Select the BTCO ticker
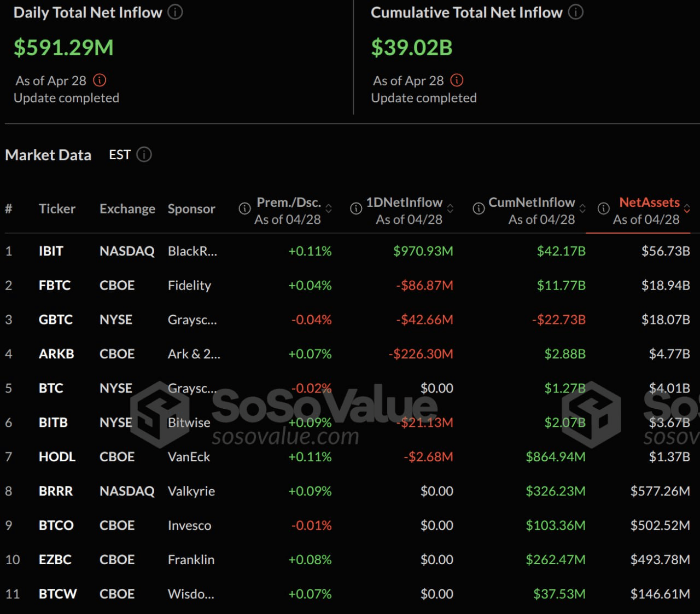This screenshot has width=700, height=614. click(56, 525)
